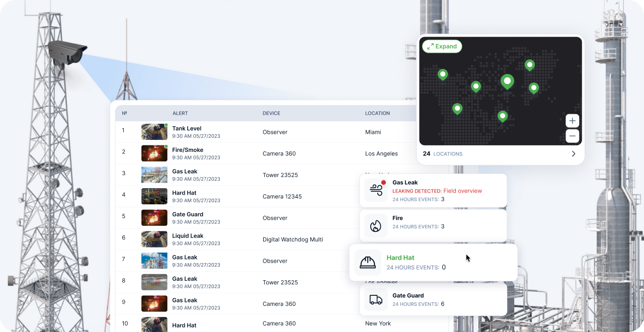
Task: Click the Nº column header
Action: coord(124,113)
